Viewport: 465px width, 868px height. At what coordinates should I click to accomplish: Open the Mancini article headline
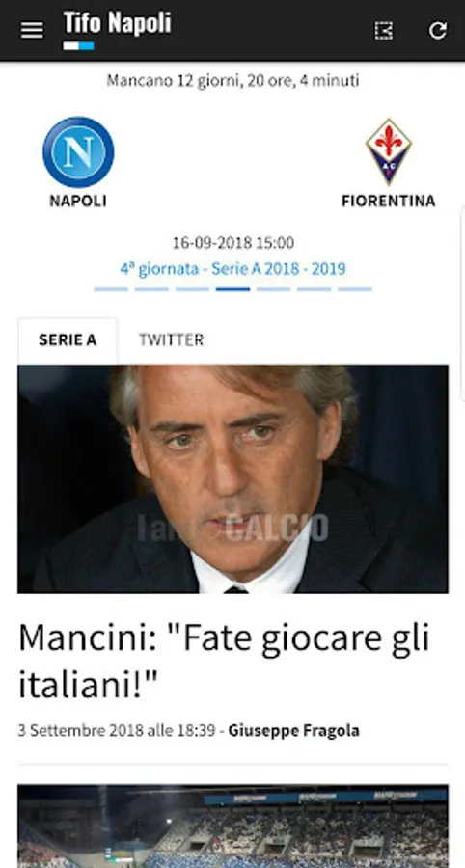tap(224, 661)
